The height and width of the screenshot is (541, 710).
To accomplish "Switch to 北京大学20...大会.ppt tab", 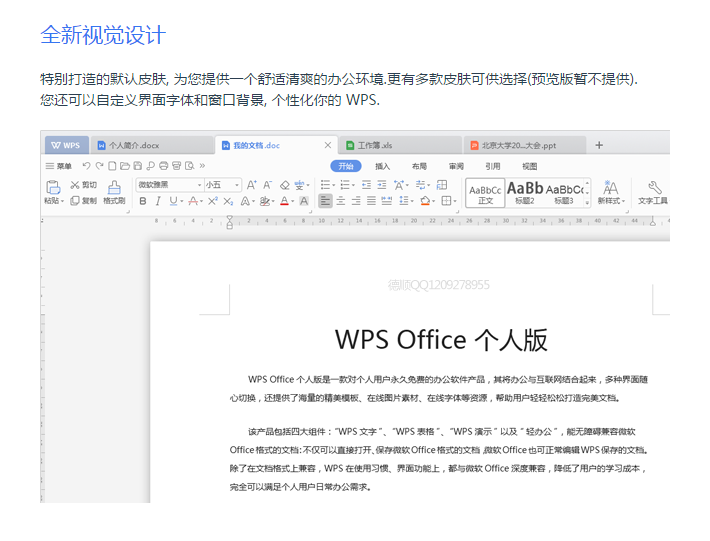I will point(524,145).
